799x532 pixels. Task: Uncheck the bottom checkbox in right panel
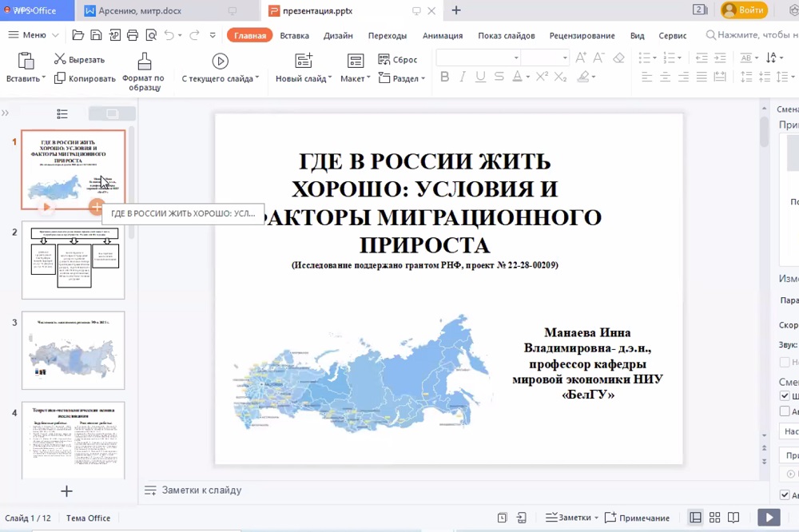785,495
